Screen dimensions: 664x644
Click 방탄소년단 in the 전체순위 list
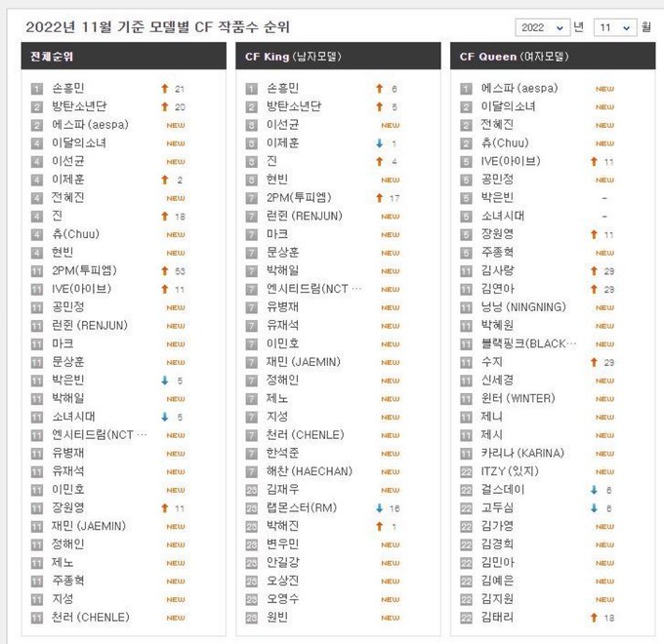(79, 106)
